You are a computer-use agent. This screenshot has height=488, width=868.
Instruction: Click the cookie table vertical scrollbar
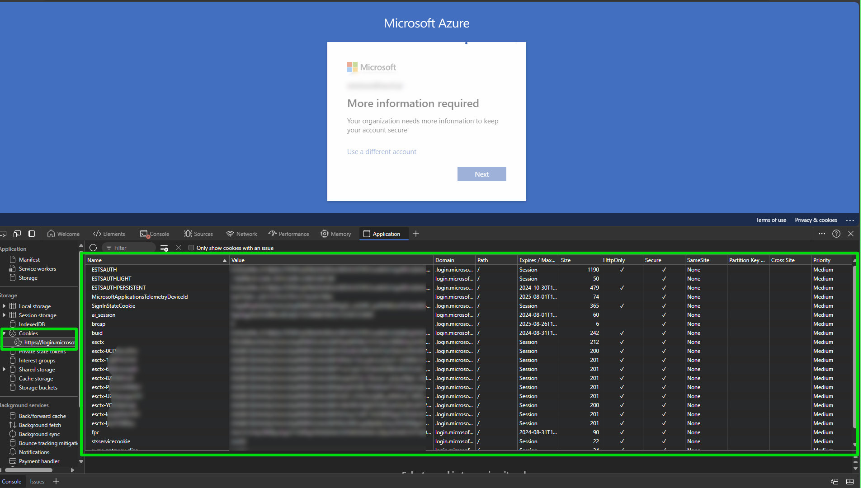click(854, 347)
